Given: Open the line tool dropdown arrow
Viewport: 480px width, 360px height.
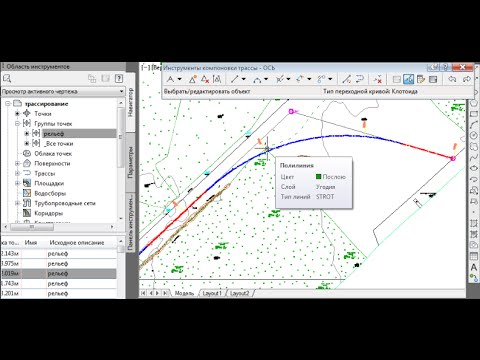Looking at the screenshot, I should point(244,79).
